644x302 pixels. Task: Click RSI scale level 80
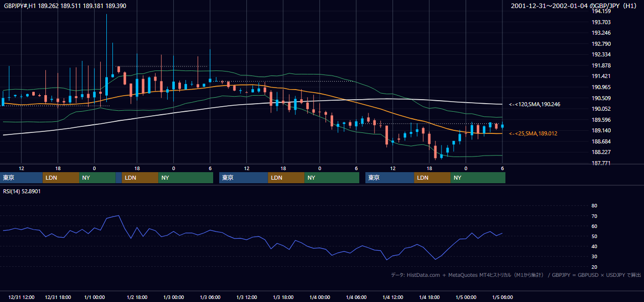pos(594,206)
